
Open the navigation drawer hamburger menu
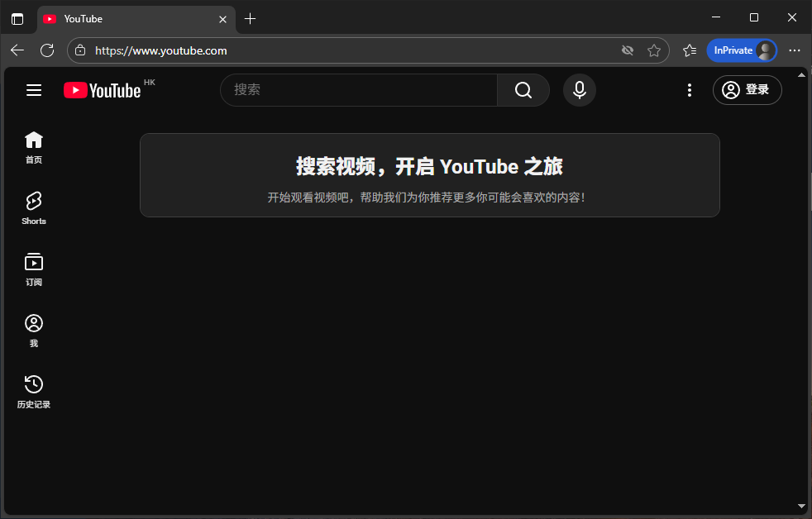(33, 90)
